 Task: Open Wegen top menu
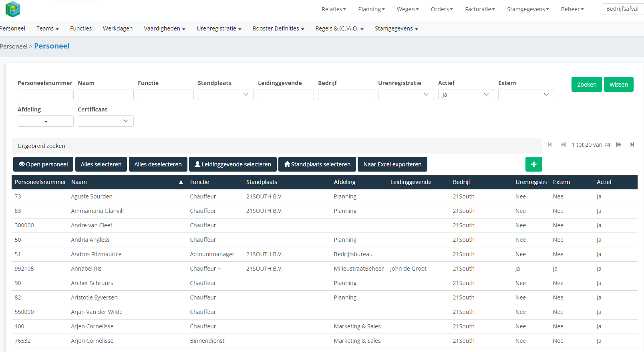coord(408,9)
